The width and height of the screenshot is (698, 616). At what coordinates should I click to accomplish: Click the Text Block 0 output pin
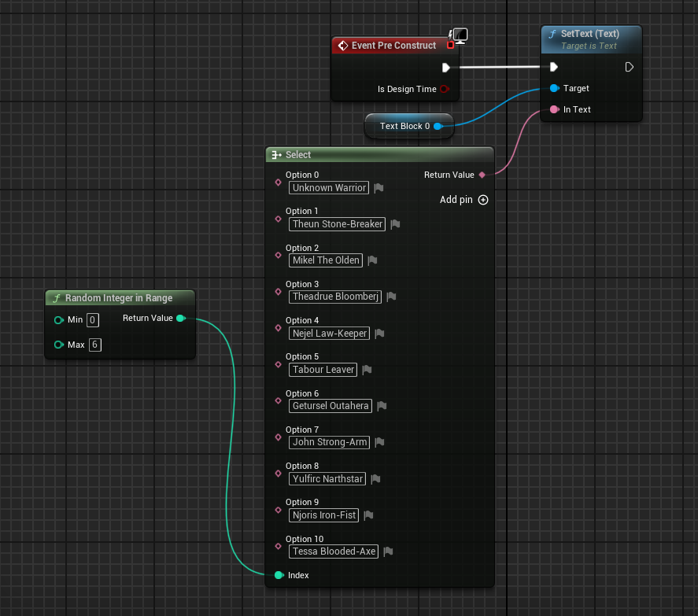click(438, 126)
